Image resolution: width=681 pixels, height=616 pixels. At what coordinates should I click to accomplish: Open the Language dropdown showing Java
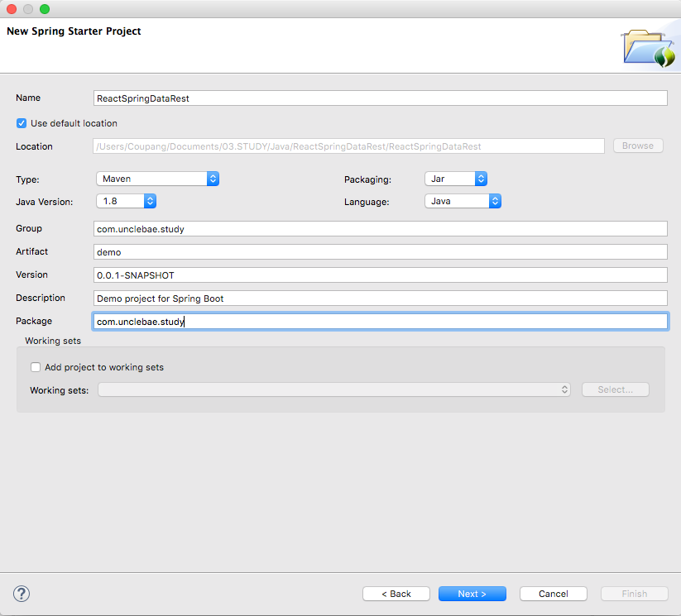463,201
